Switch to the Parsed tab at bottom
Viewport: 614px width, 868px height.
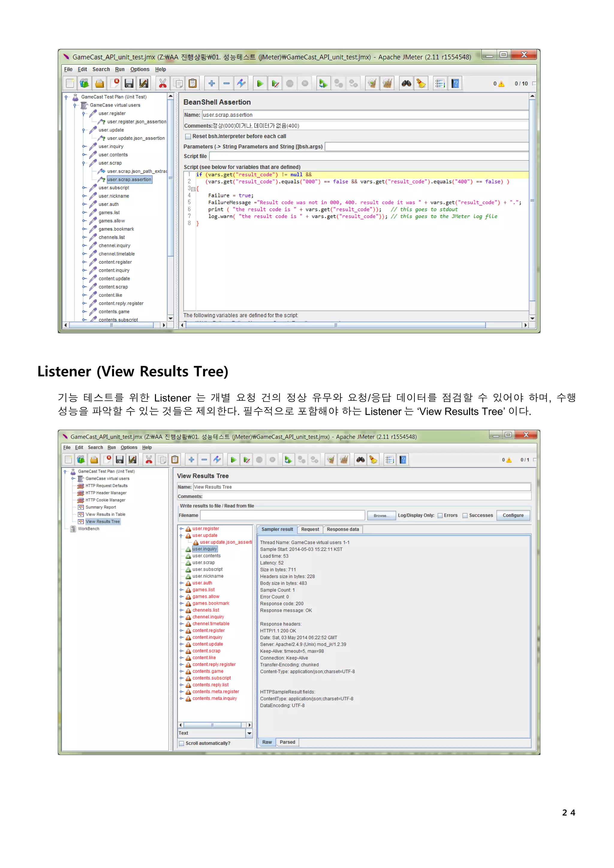288,742
